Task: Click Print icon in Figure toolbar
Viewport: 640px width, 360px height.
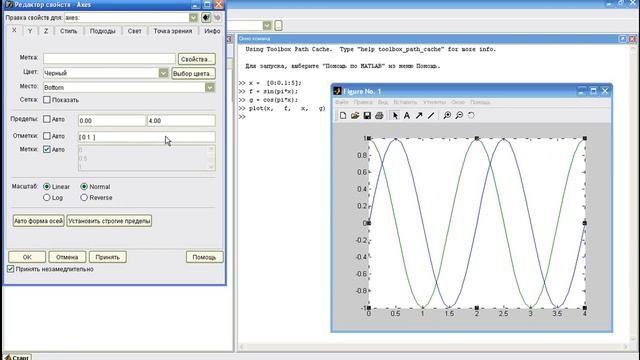Action: [379, 116]
